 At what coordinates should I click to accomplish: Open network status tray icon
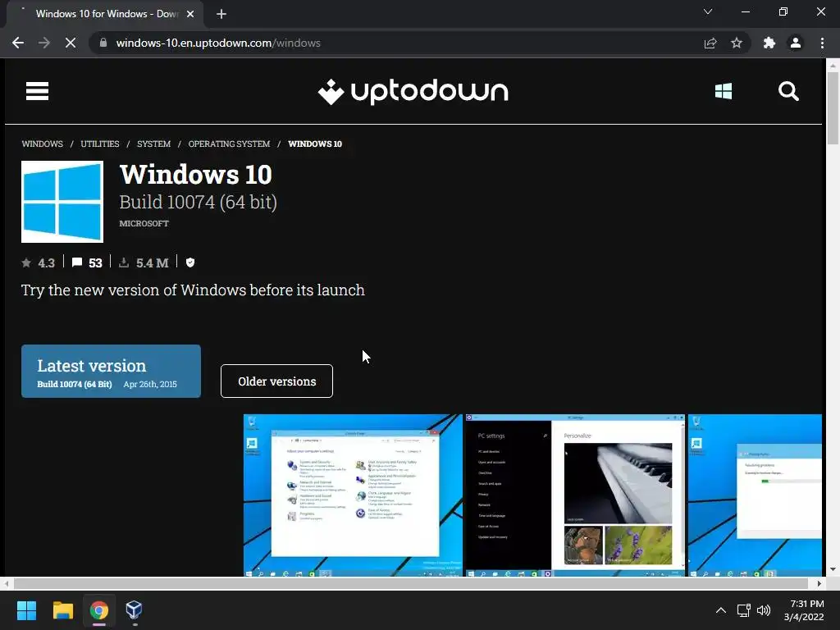coord(743,610)
